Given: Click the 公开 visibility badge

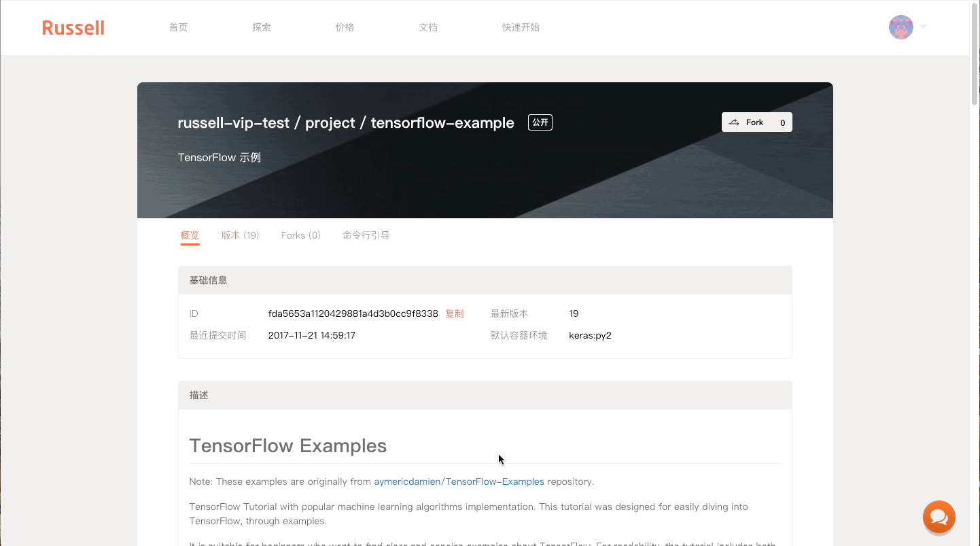Looking at the screenshot, I should click(x=540, y=122).
